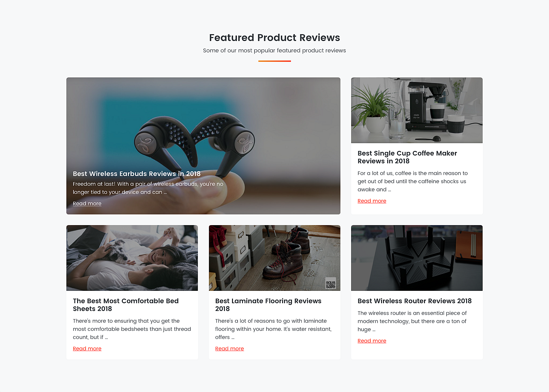
Task: Click the earbuds excerpt 'Freedom at last!' text
Action: pos(148,188)
